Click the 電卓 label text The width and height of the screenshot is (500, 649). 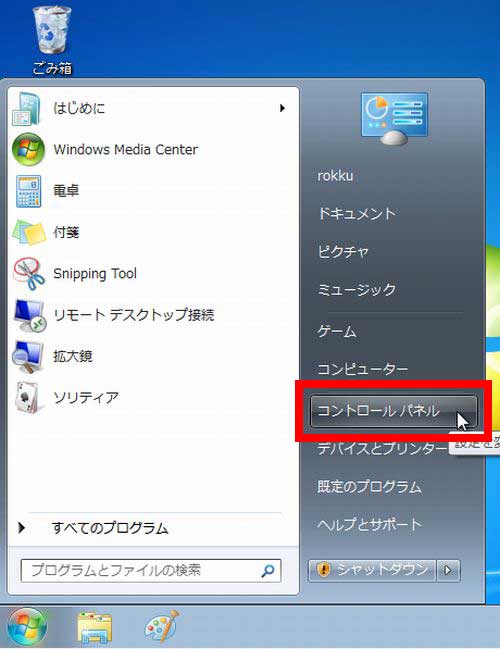point(66,191)
